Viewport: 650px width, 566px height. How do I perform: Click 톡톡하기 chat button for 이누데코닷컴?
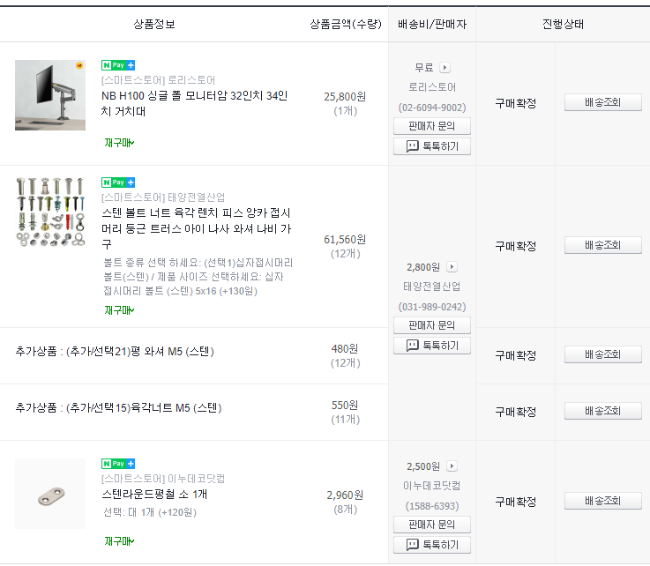[432, 545]
